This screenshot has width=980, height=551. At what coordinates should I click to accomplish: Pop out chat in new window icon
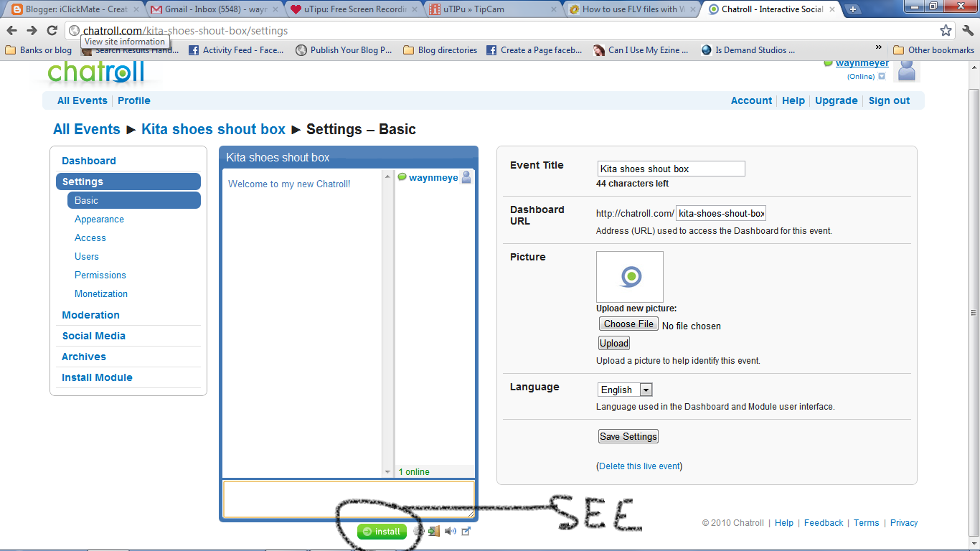tap(466, 532)
